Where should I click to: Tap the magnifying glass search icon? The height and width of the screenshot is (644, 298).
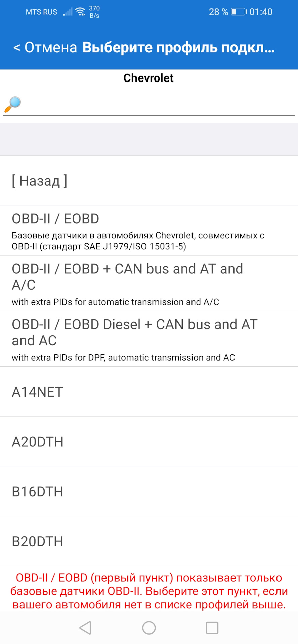tap(13, 104)
